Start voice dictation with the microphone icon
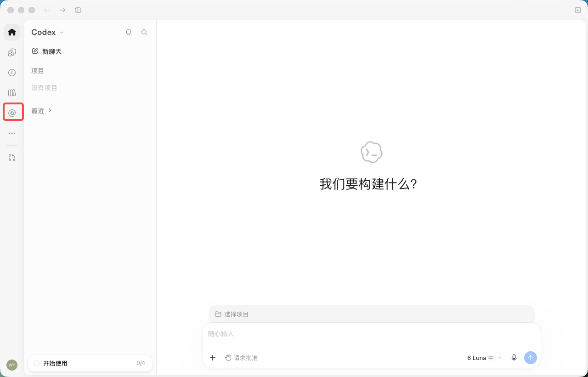 pyautogui.click(x=514, y=358)
